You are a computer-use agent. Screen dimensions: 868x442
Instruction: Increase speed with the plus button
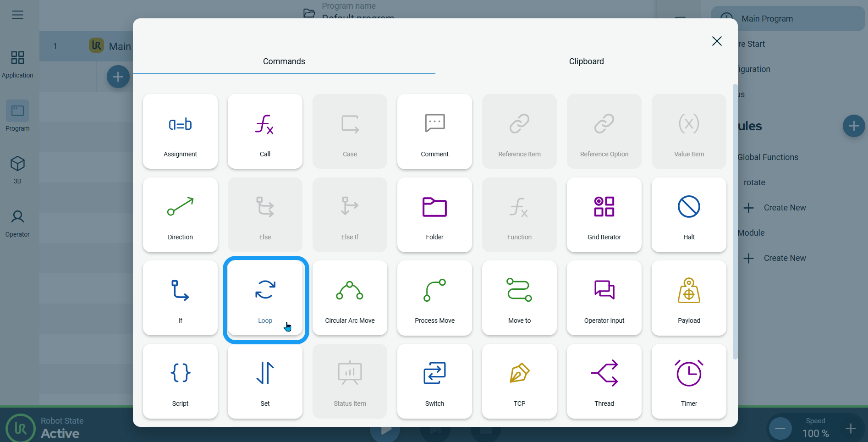851,429
